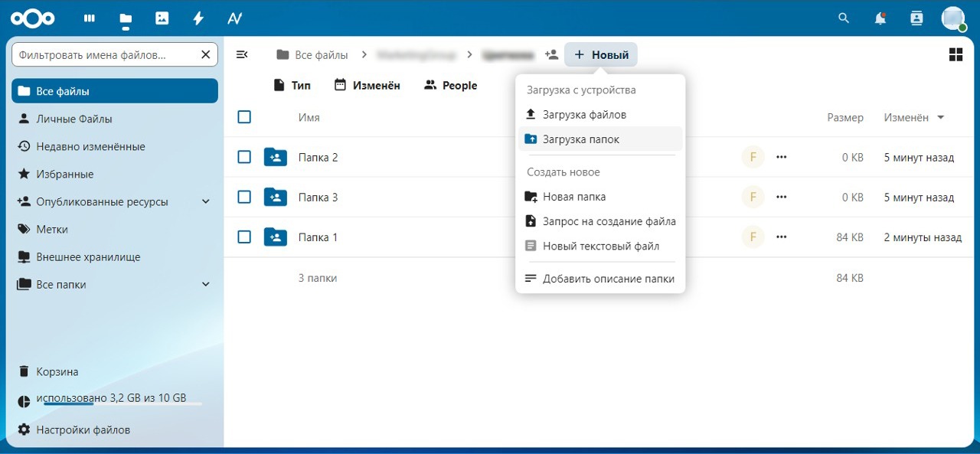Viewport: 980px width, 454px height.
Task: Click sharing avatar F for Папка 2
Action: point(753,157)
